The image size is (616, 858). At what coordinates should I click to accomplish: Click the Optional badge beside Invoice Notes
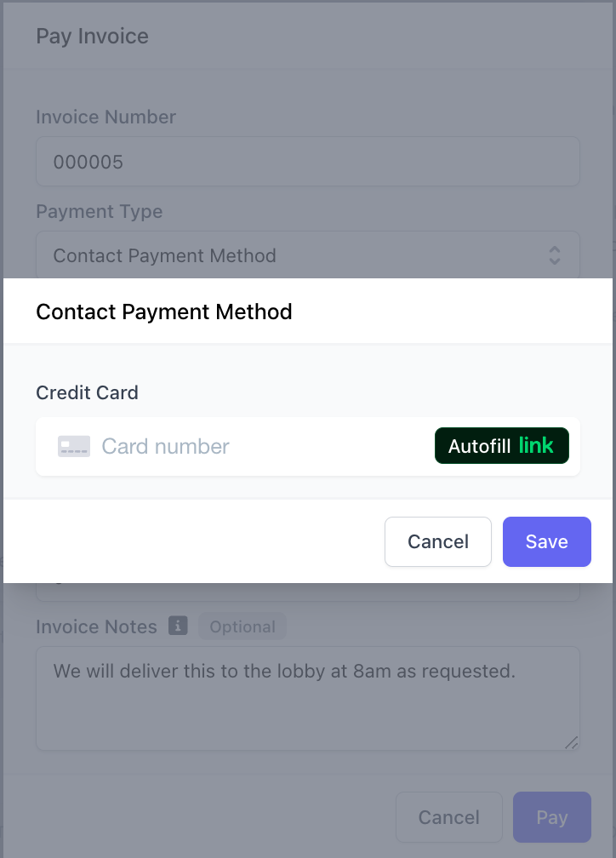[242, 626]
